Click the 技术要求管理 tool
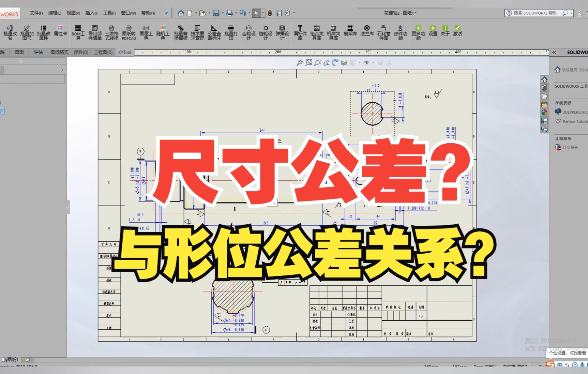This screenshot has width=588, height=374. tap(197, 33)
